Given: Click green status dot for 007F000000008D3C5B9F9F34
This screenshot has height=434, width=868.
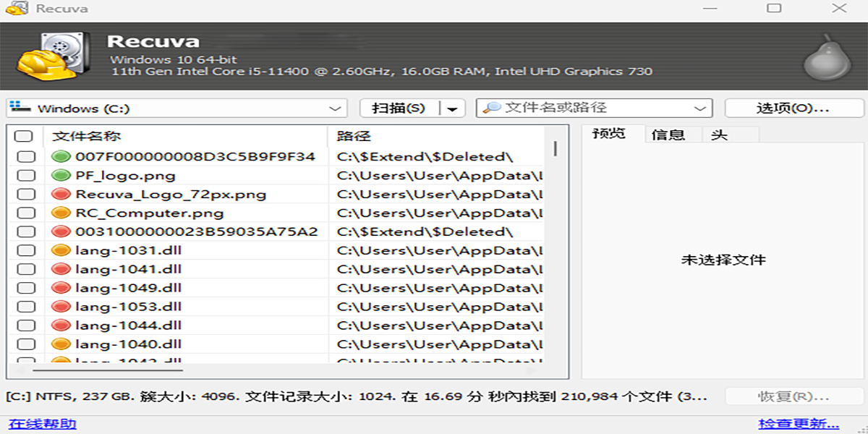Looking at the screenshot, I should point(61,156).
